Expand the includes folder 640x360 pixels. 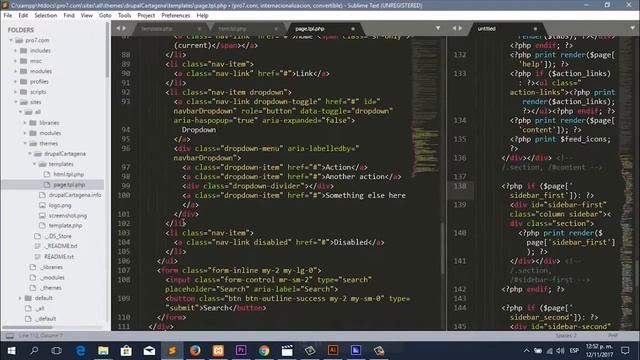tap(16, 51)
